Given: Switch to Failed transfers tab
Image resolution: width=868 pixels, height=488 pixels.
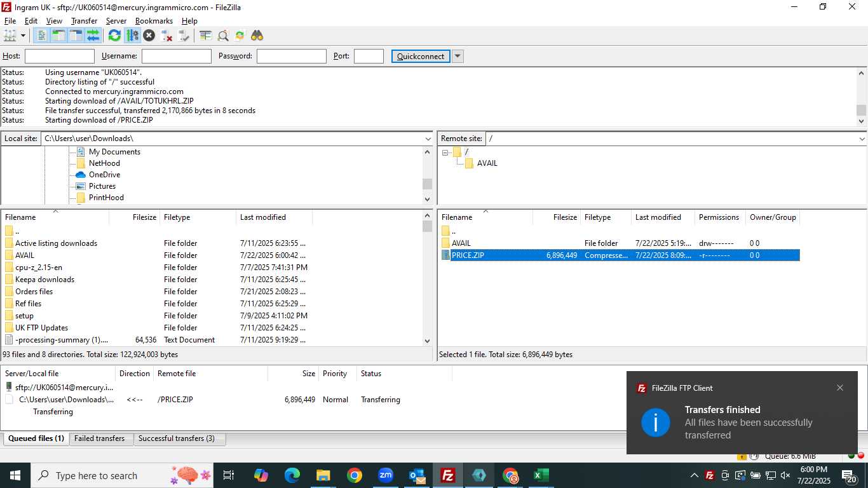Looking at the screenshot, I should click(x=100, y=438).
